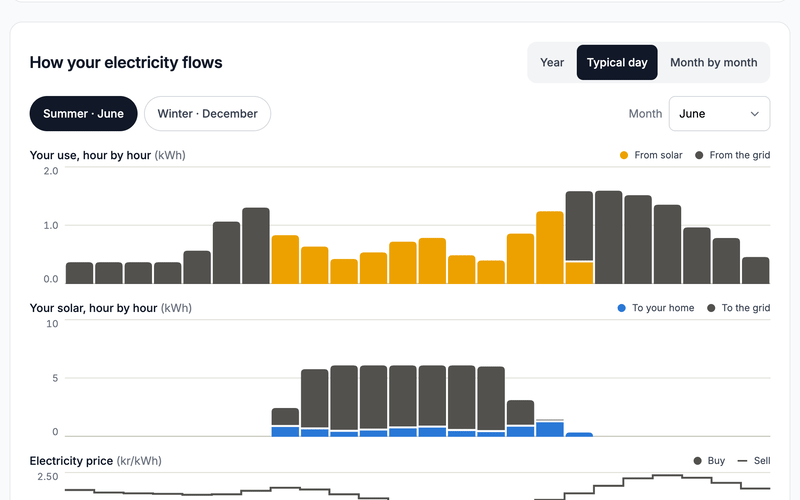Click the Sell legend text

(x=762, y=461)
